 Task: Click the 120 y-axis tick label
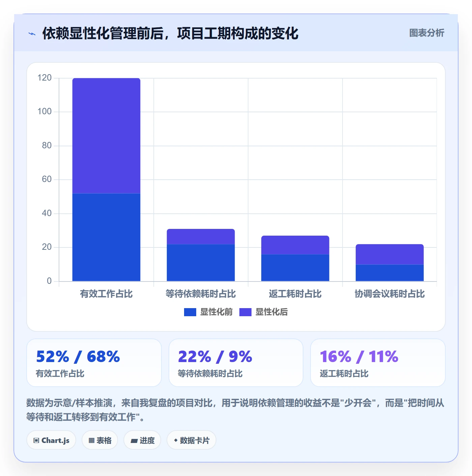pyautogui.click(x=45, y=78)
